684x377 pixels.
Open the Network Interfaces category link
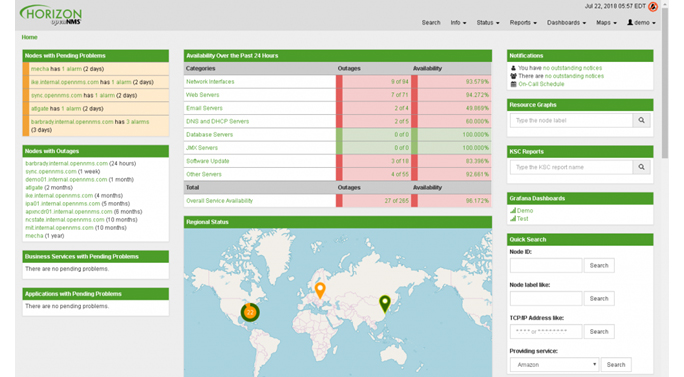[210, 82]
